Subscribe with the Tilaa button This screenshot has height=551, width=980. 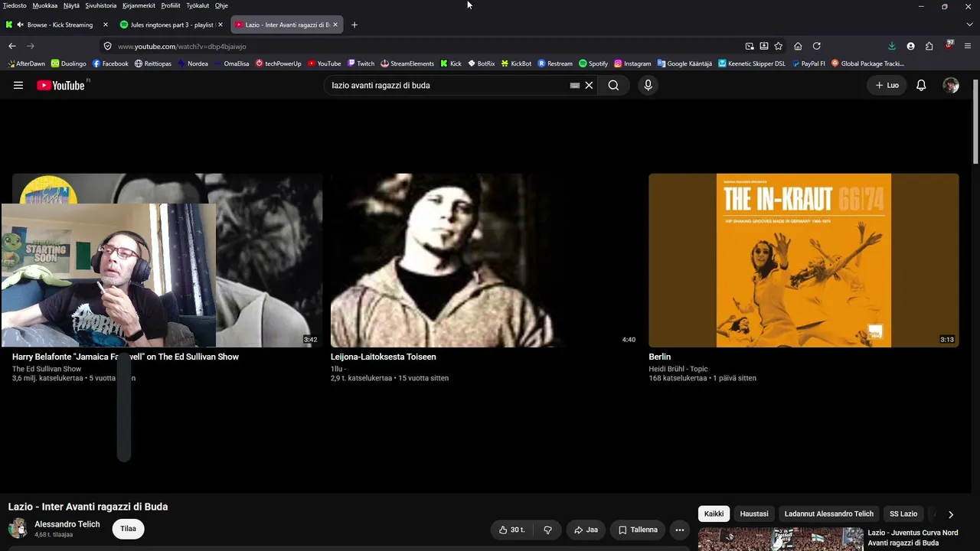[128, 529]
